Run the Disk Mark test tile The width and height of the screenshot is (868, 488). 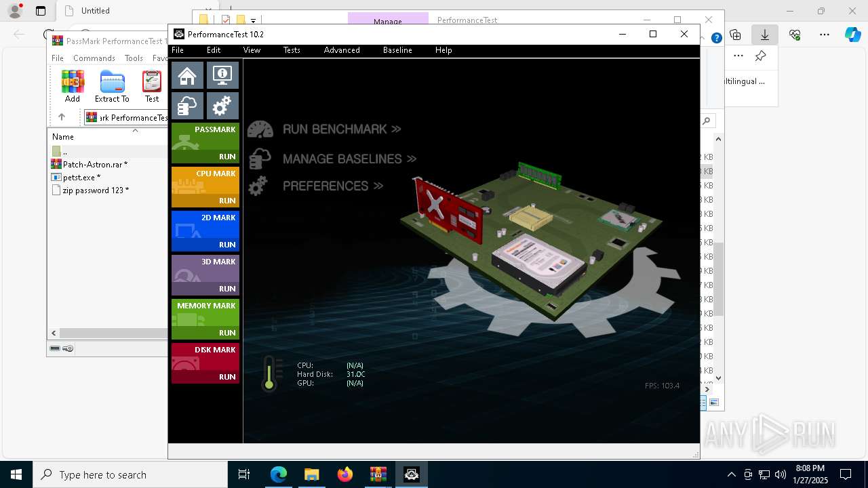click(205, 363)
